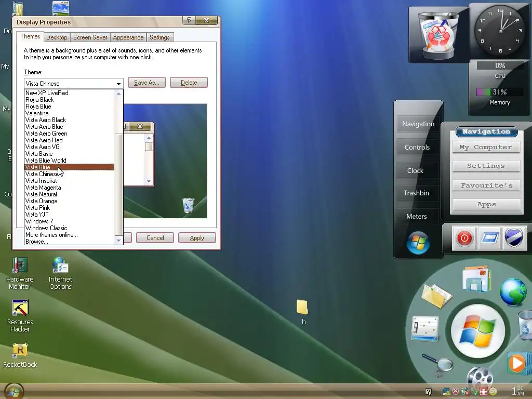Open the Theme combo box dropdown arrow

118,84
